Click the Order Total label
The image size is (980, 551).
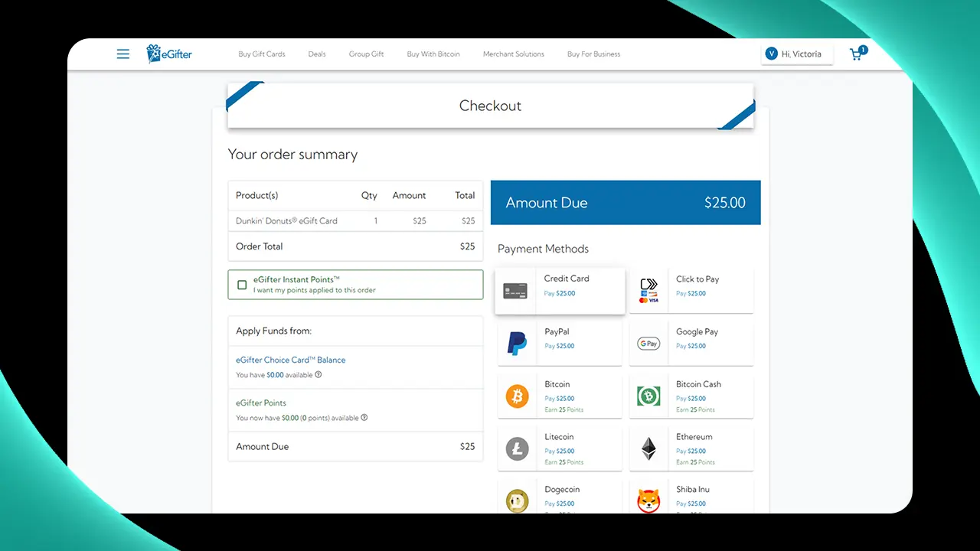[259, 246]
